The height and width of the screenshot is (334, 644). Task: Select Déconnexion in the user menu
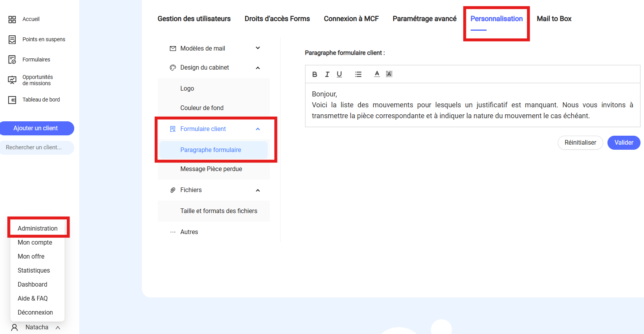[x=35, y=313]
